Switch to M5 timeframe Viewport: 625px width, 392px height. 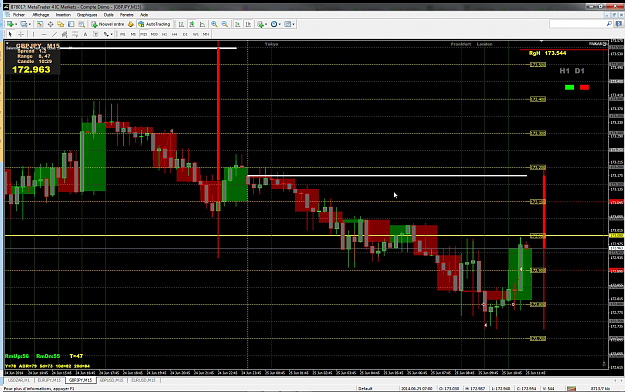tap(134, 34)
